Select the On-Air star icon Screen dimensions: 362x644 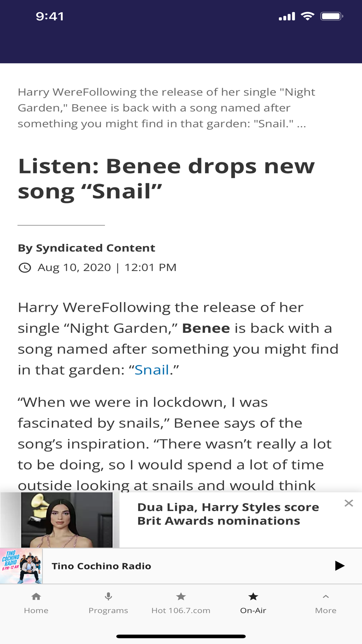click(253, 597)
